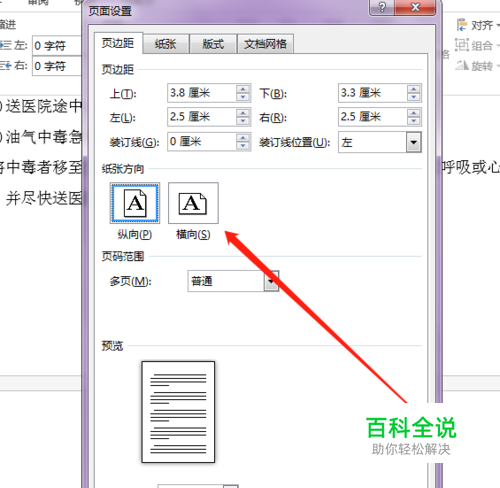This screenshot has width=500, height=488.
Task: Click the 下(B) margin input field
Action: (373, 93)
